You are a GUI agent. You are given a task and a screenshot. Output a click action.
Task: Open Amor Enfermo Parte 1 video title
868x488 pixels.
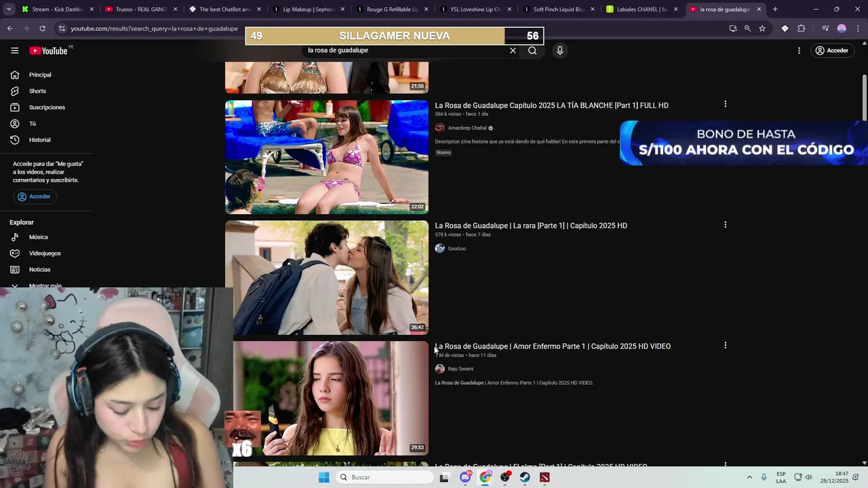click(x=553, y=346)
